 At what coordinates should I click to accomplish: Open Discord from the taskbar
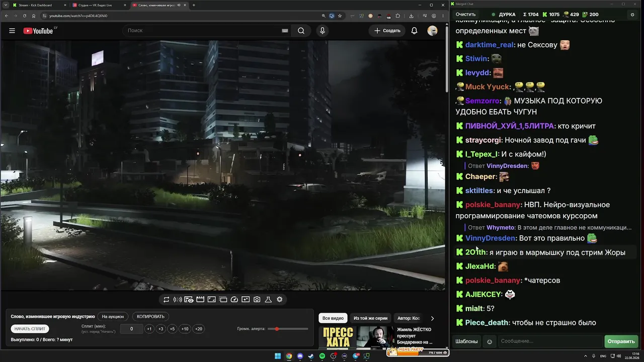tap(300, 356)
